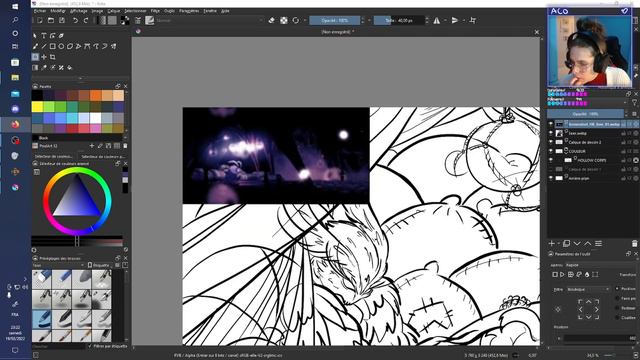Expand the add layer options arrow
Viewport: 640px width, 360px height.
tap(559, 244)
